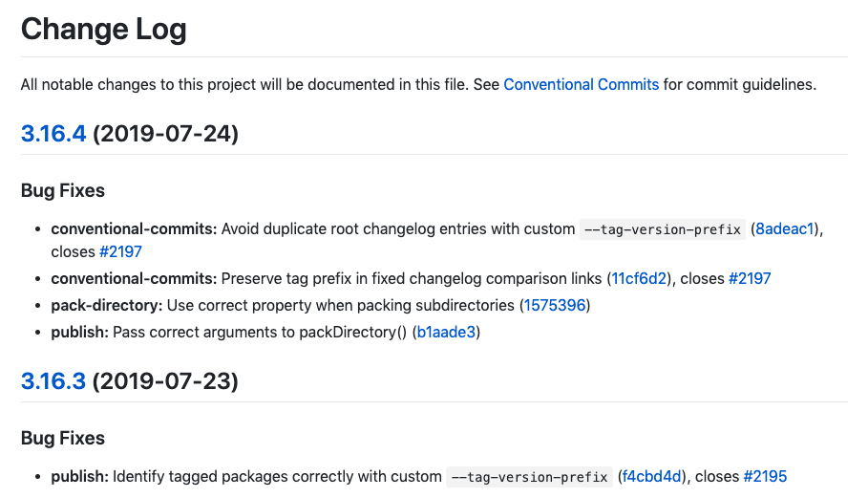Screen dimensions: 868x498
Task: Open issue #2197 beside commit 11cf6d2
Action: point(750,279)
